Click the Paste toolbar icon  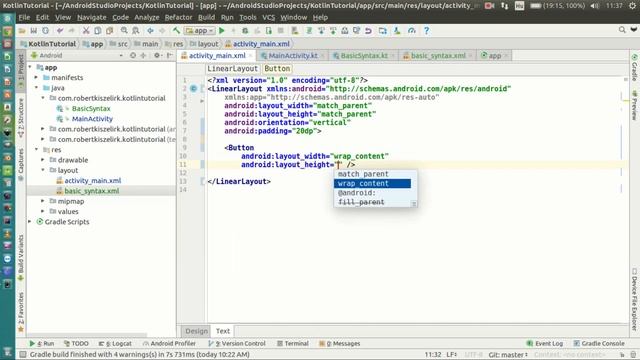pos(109,31)
